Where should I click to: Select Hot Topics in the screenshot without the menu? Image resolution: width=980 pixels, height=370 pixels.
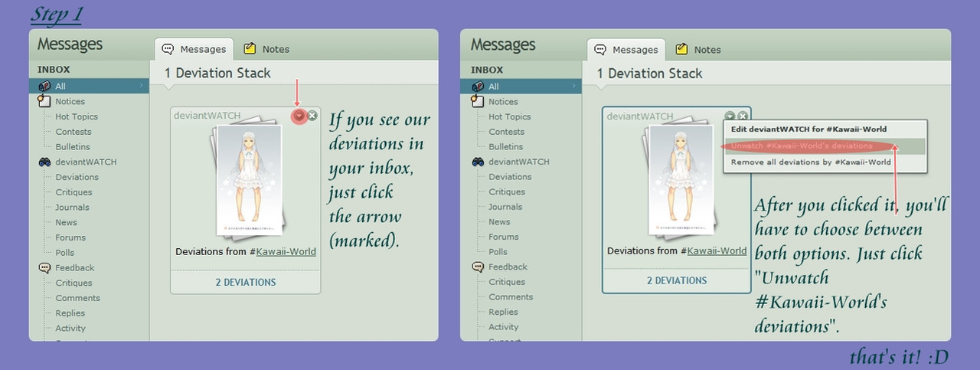click(77, 116)
